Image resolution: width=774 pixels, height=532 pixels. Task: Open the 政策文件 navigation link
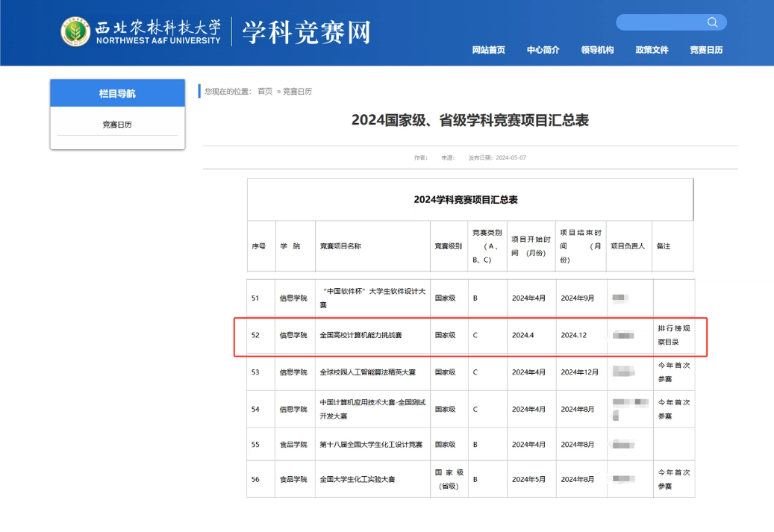point(652,50)
